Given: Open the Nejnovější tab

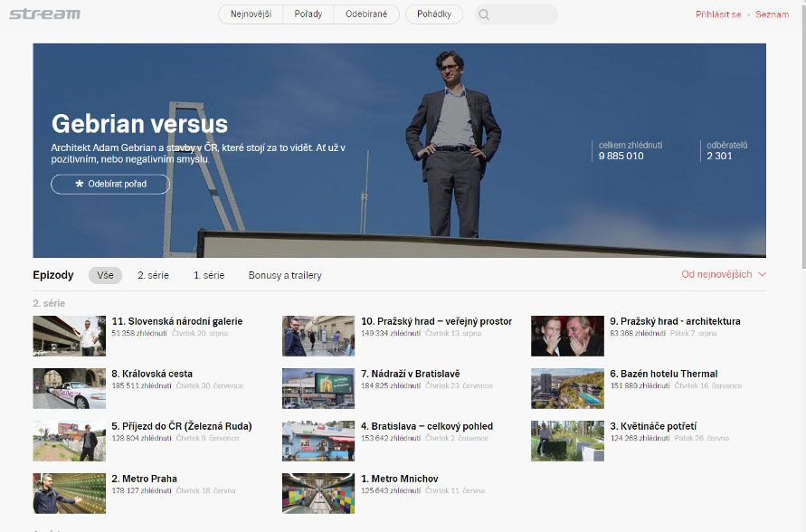Looking at the screenshot, I should 251,14.
